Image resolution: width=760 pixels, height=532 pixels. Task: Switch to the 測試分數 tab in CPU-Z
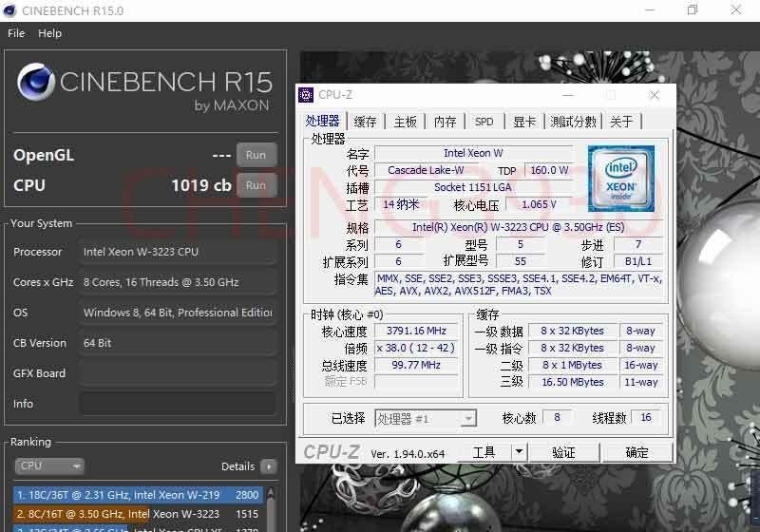(x=573, y=122)
